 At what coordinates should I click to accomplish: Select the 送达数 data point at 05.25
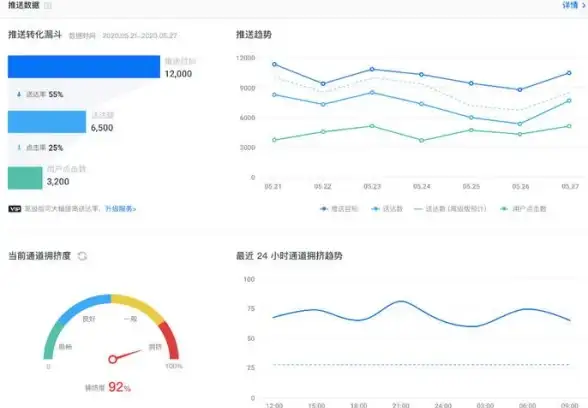(x=471, y=117)
